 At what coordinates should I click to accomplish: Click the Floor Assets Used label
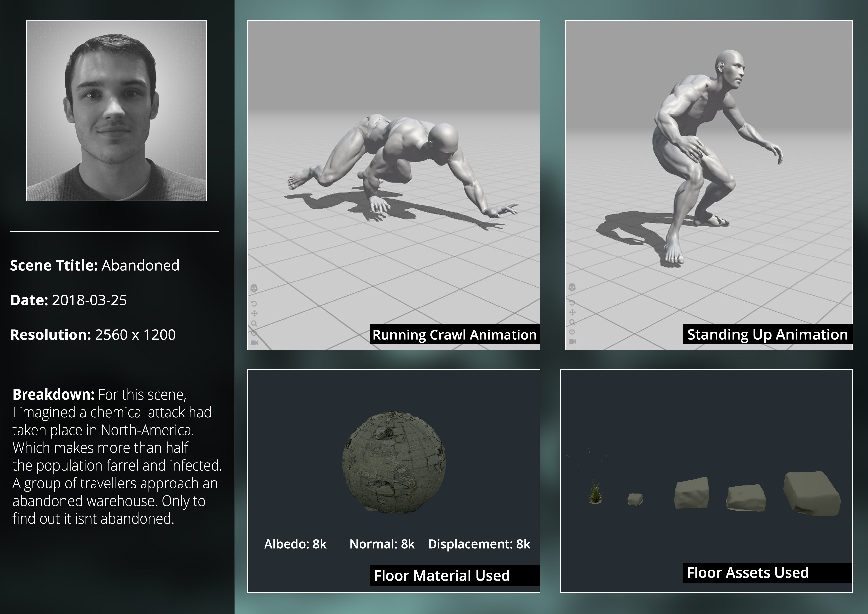click(747, 572)
